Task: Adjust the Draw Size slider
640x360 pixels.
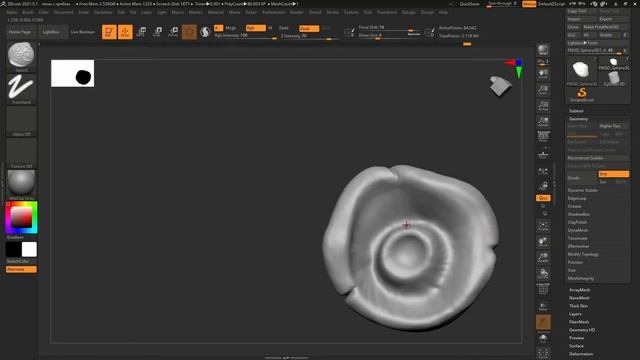Action: pos(389,36)
